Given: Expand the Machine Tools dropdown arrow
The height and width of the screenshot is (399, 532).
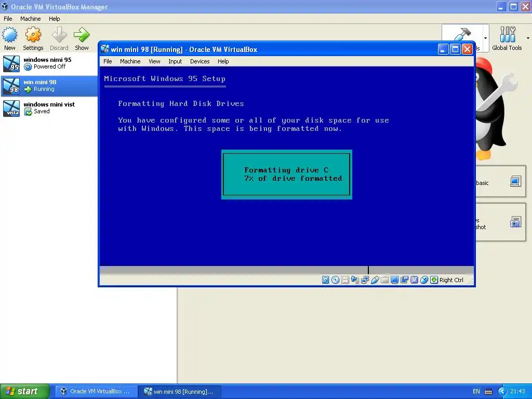Looking at the screenshot, I should coord(486,38).
